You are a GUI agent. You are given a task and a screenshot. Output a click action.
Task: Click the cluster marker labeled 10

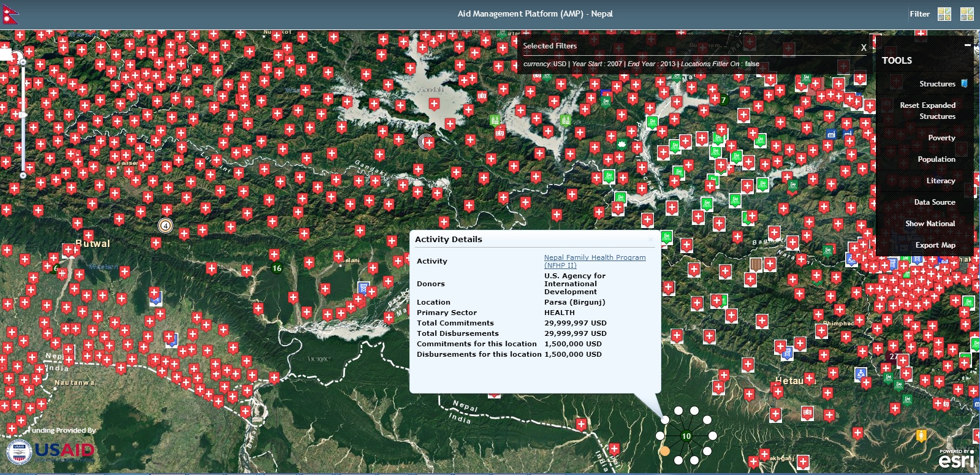pyautogui.click(x=686, y=436)
